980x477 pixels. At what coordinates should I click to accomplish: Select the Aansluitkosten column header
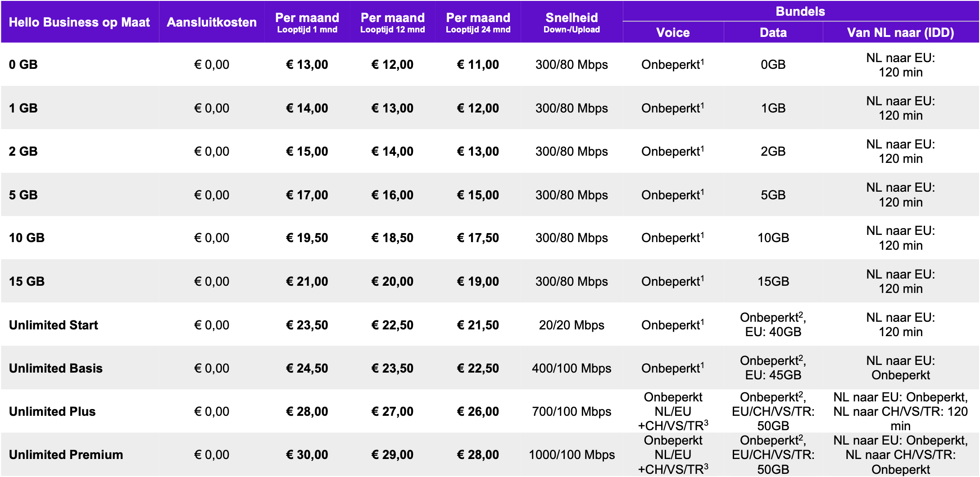(x=212, y=22)
